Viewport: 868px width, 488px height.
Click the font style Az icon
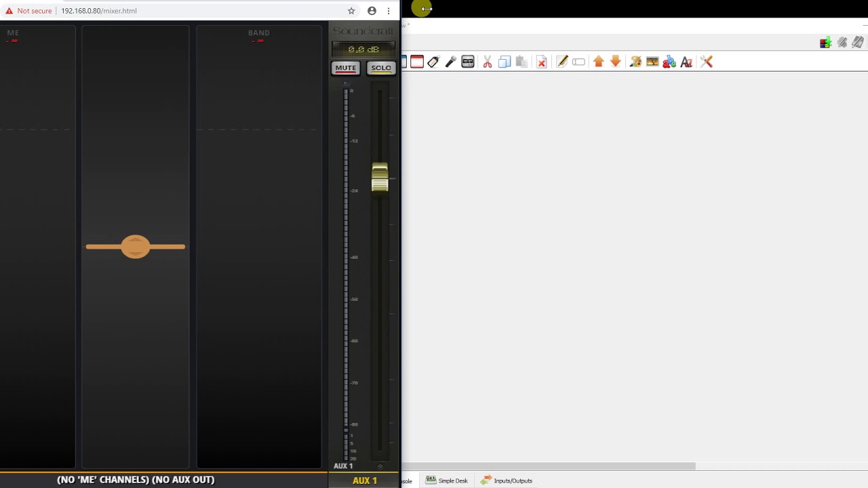coord(686,62)
